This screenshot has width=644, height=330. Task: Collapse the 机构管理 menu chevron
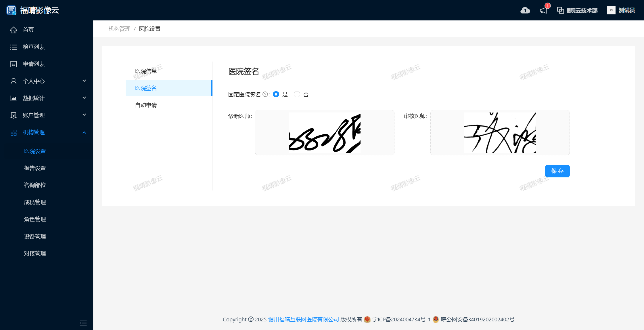coord(84,133)
